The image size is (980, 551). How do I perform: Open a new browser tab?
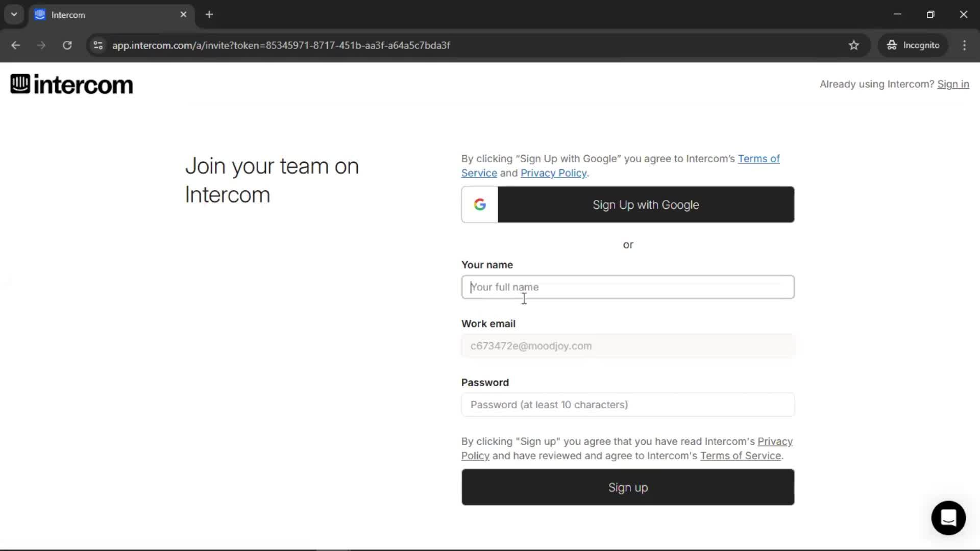[209, 14]
